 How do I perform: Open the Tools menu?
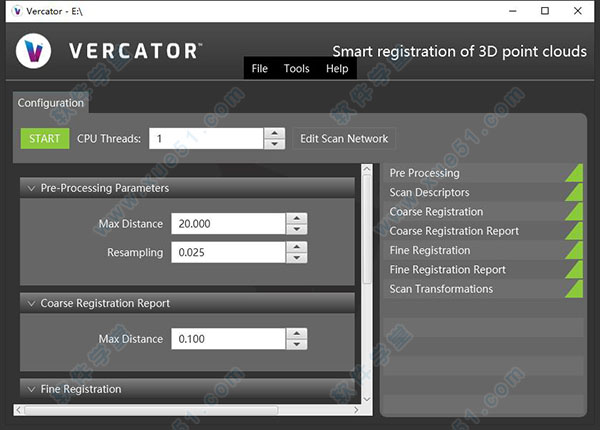296,69
